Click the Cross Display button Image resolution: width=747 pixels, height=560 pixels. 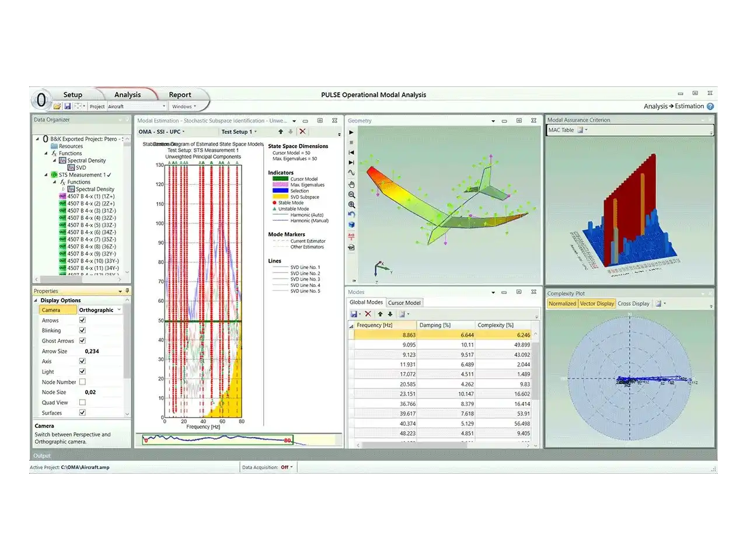pos(633,304)
